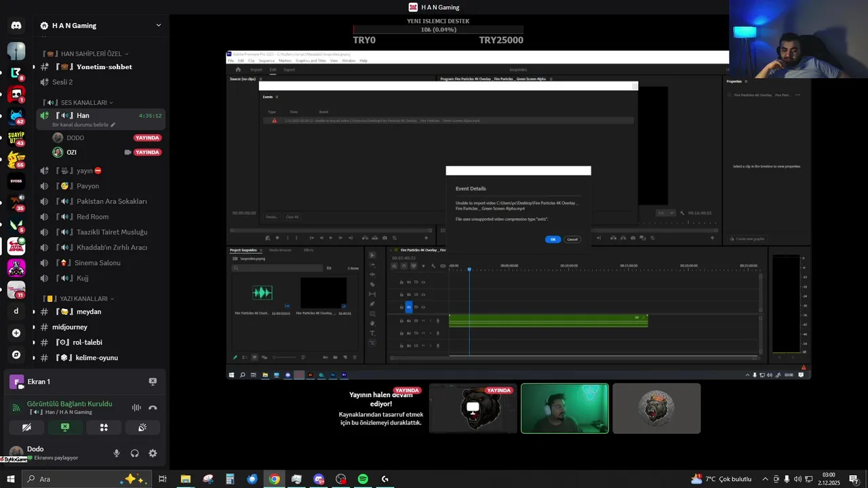Adjust volume via taskbar speaker icon
Image resolution: width=868 pixels, height=488 pixels.
797,479
